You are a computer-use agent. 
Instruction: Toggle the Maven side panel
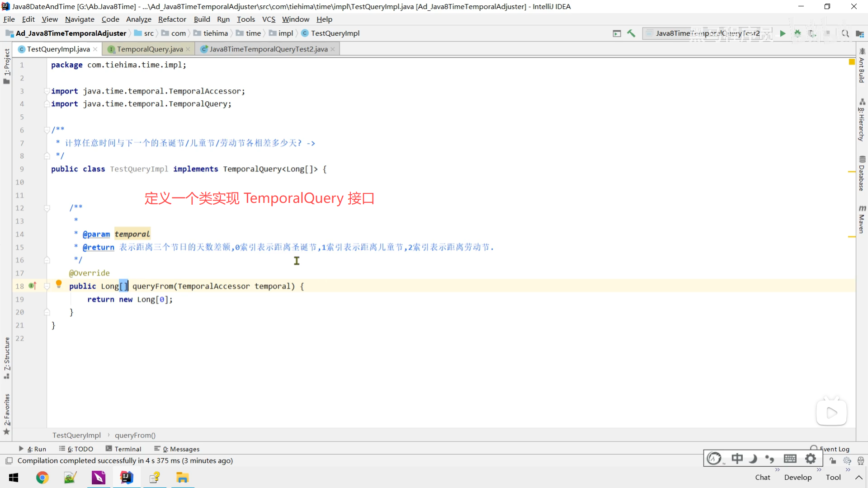click(x=862, y=220)
